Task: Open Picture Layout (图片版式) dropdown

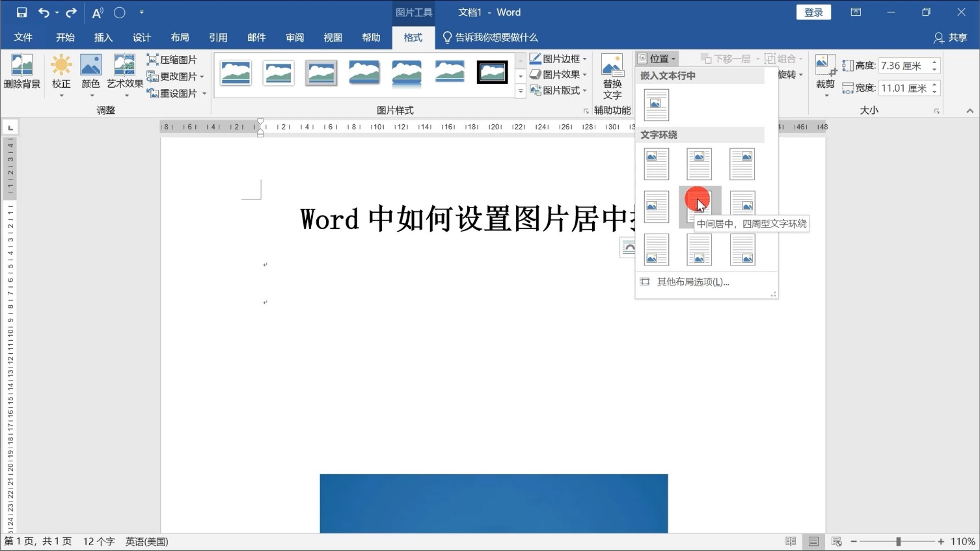Action: 558,90
